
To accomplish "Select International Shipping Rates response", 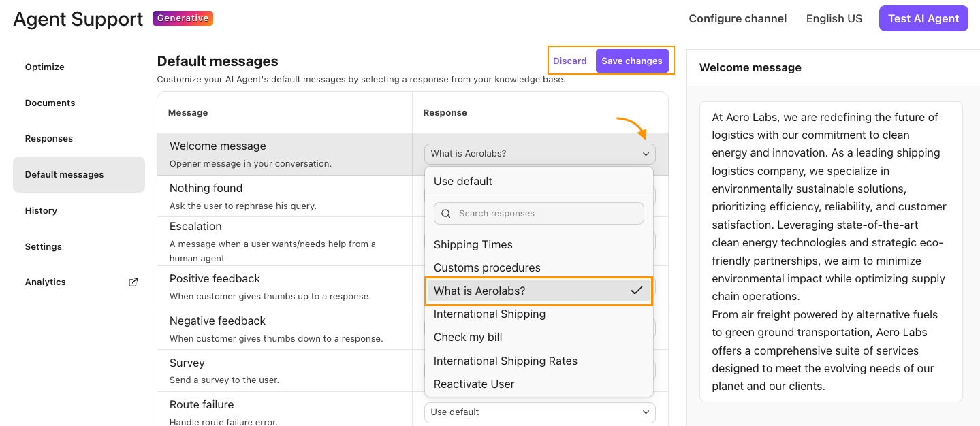I will (539, 361).
